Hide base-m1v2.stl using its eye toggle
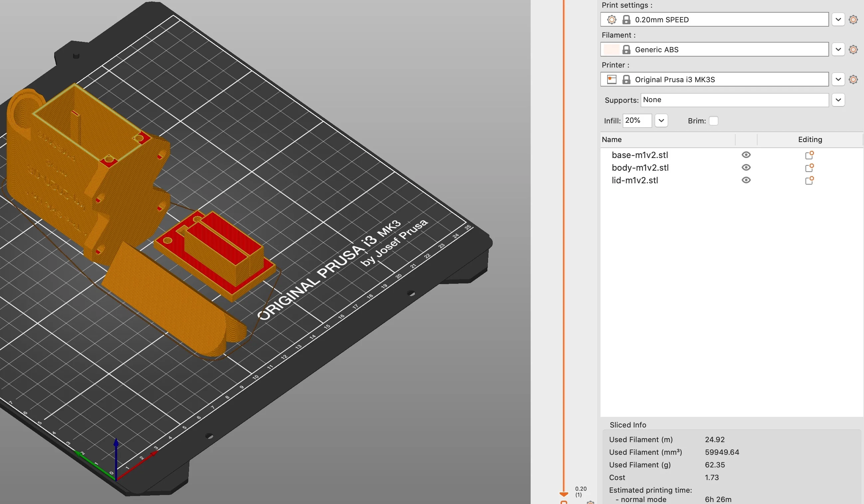The width and height of the screenshot is (864, 504). tap(747, 155)
